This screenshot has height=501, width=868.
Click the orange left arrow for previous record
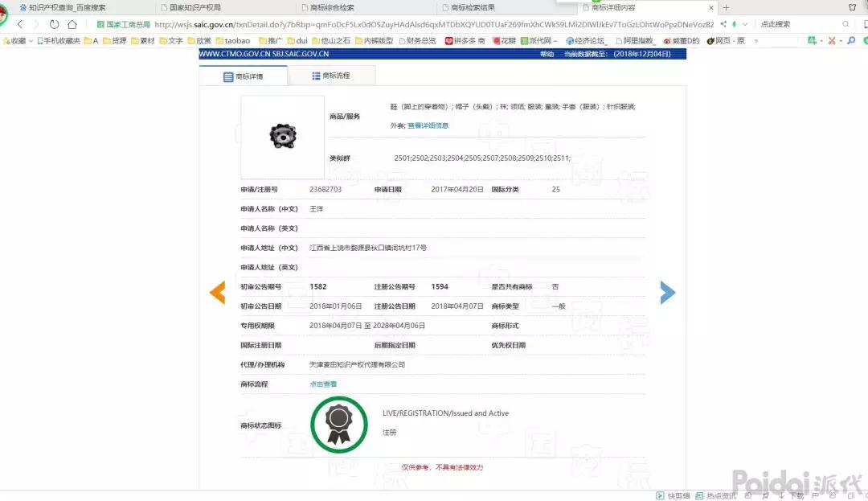tap(217, 293)
